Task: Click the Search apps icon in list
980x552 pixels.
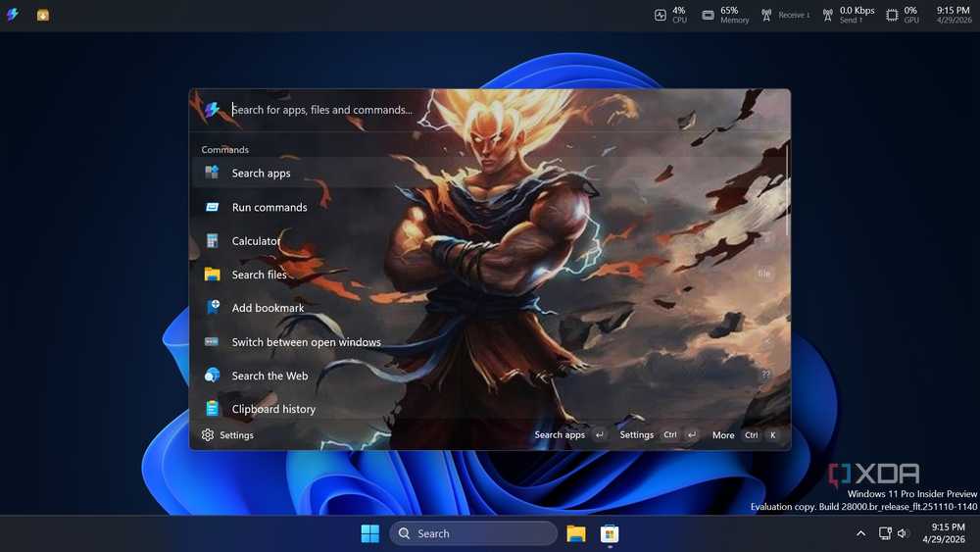Action: (x=212, y=173)
